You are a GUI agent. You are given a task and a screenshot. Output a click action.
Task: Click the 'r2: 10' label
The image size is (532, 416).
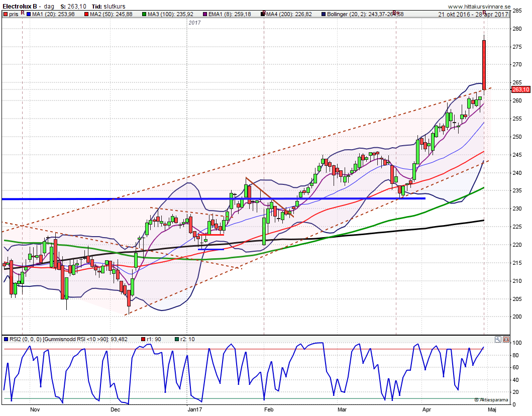(187, 339)
